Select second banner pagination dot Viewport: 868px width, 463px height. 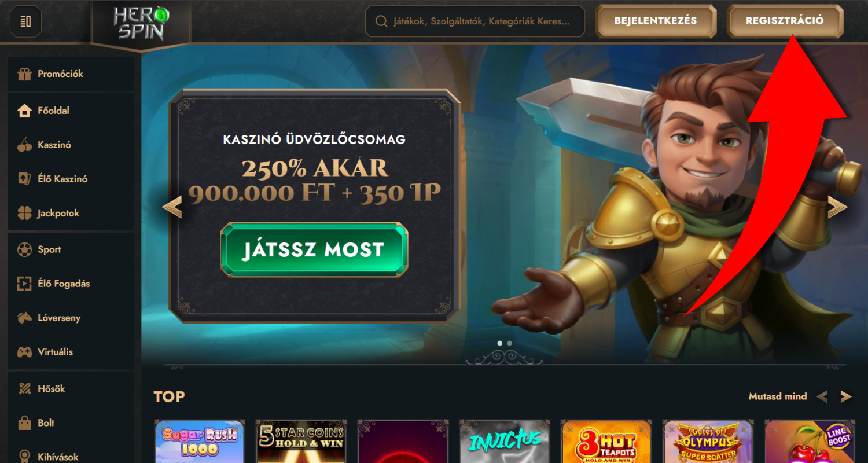click(x=509, y=343)
